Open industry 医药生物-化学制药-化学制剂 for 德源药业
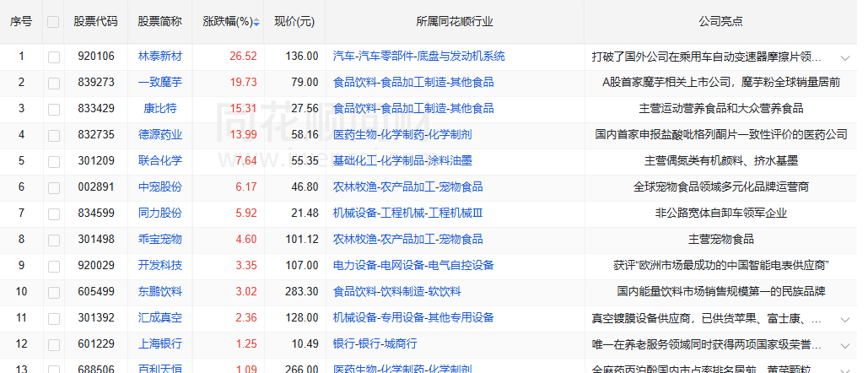 402,134
